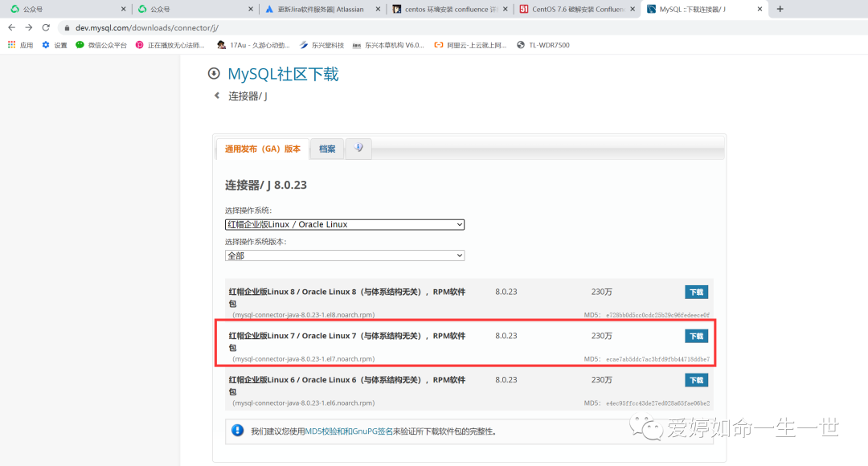Click the 连接器/J 8.0.23 heading

[x=266, y=185]
